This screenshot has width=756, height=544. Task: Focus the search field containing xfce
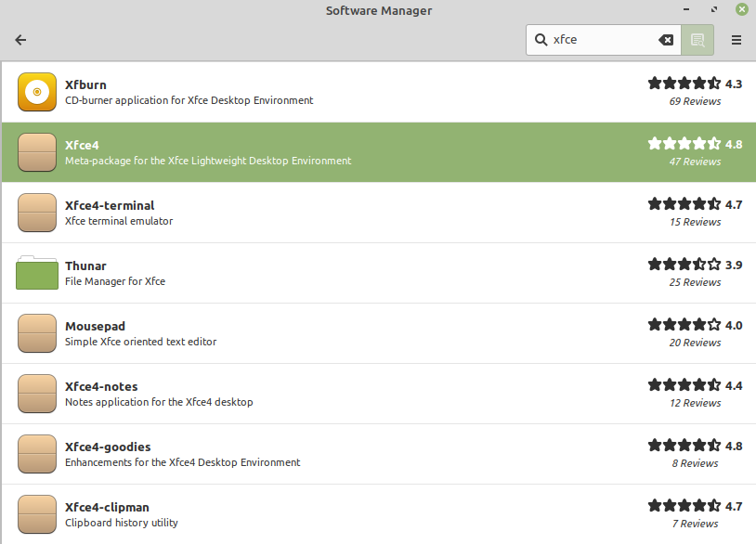[x=603, y=40]
